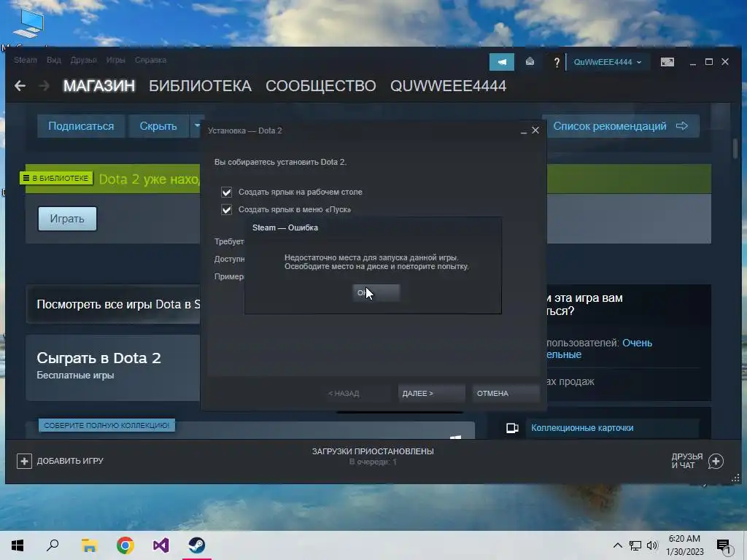Close the Установка — Dota 2 dialog
This screenshot has height=560, width=747.
tap(535, 130)
